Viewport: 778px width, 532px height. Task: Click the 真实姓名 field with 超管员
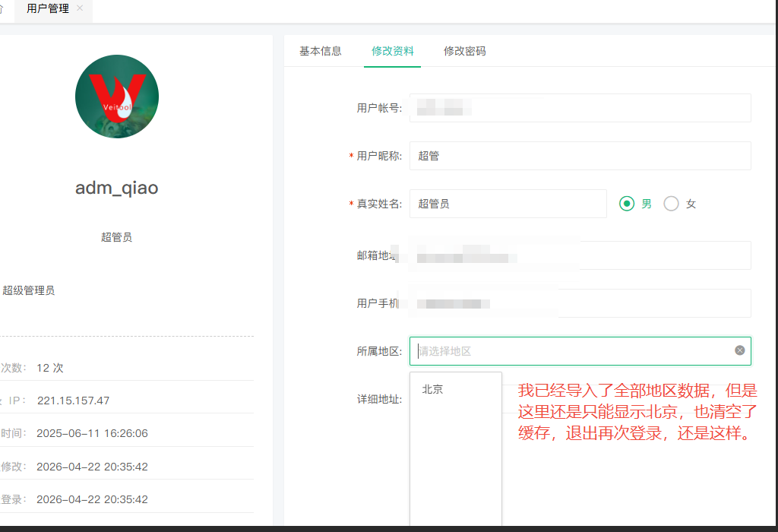(x=508, y=204)
